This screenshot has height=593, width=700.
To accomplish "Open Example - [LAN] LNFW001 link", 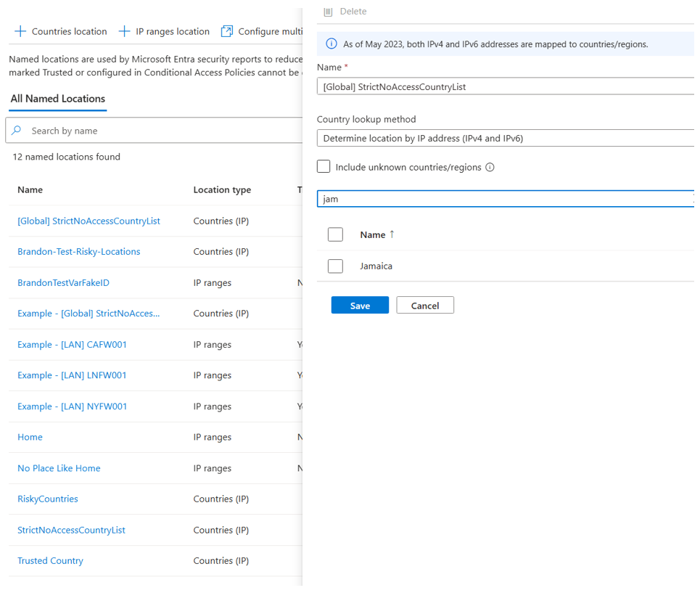I will point(72,375).
